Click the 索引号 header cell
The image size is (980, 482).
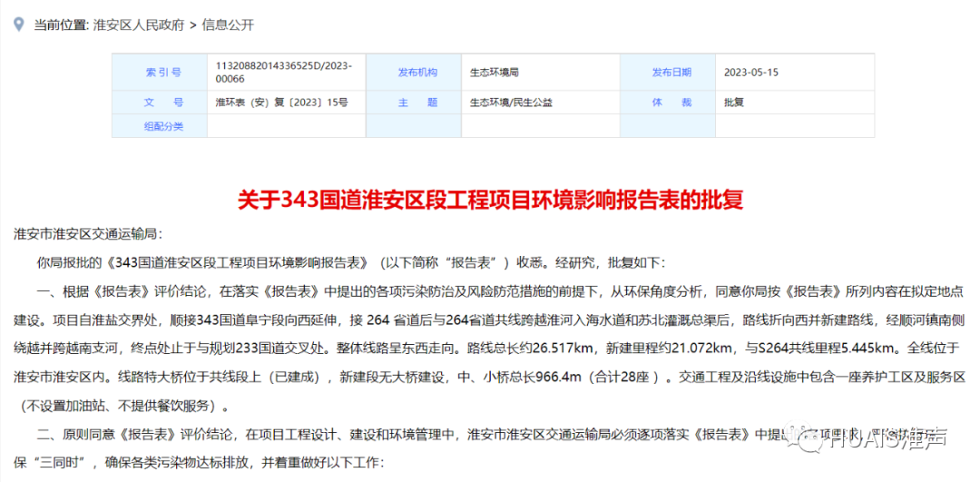point(162,72)
